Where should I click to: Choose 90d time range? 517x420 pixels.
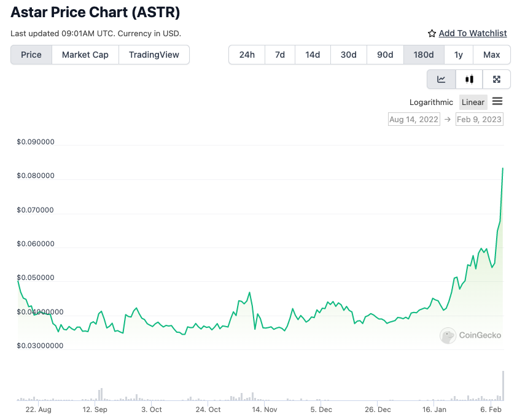pyautogui.click(x=385, y=55)
